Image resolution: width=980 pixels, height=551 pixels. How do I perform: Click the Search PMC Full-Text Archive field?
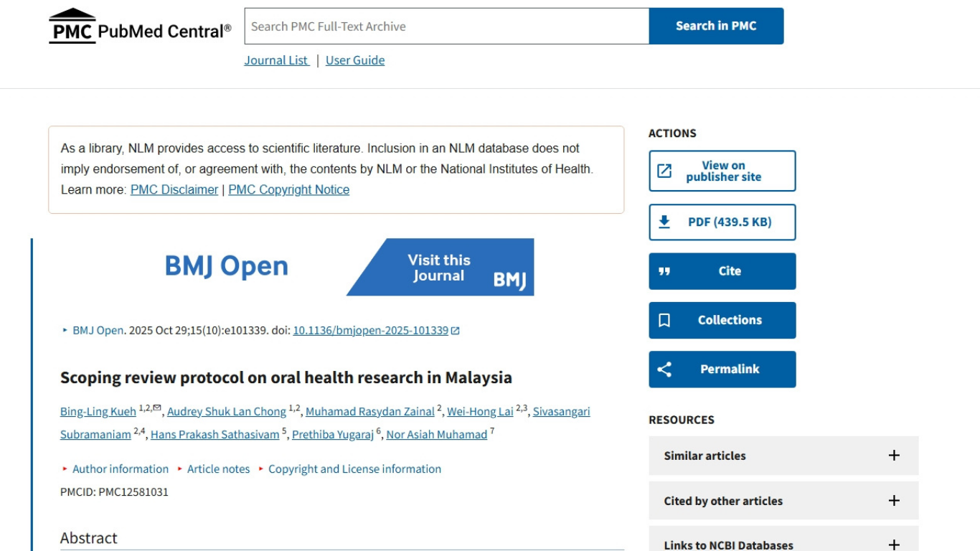[x=446, y=27]
